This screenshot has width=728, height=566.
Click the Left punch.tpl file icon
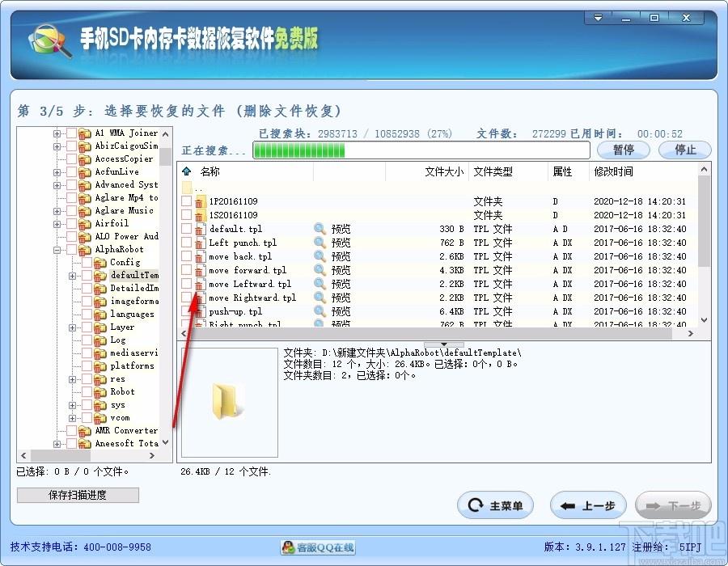[x=200, y=243]
